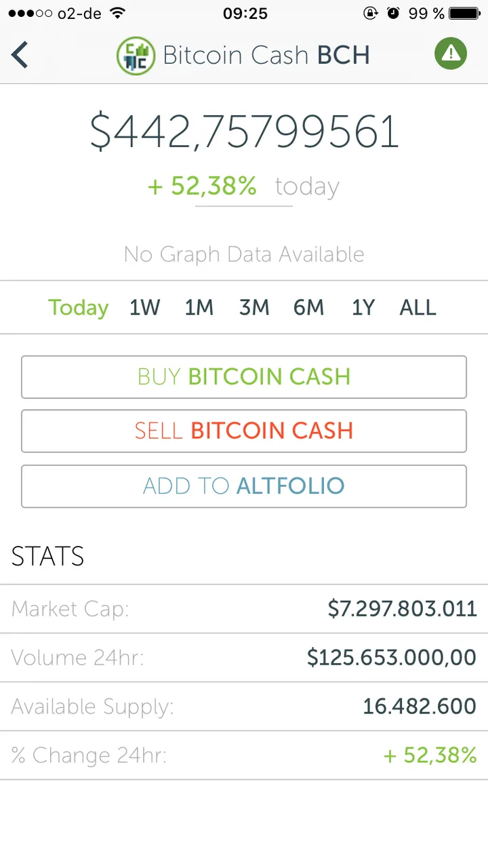488x868 pixels.
Task: Tap the back arrow icon
Action: coord(20,54)
